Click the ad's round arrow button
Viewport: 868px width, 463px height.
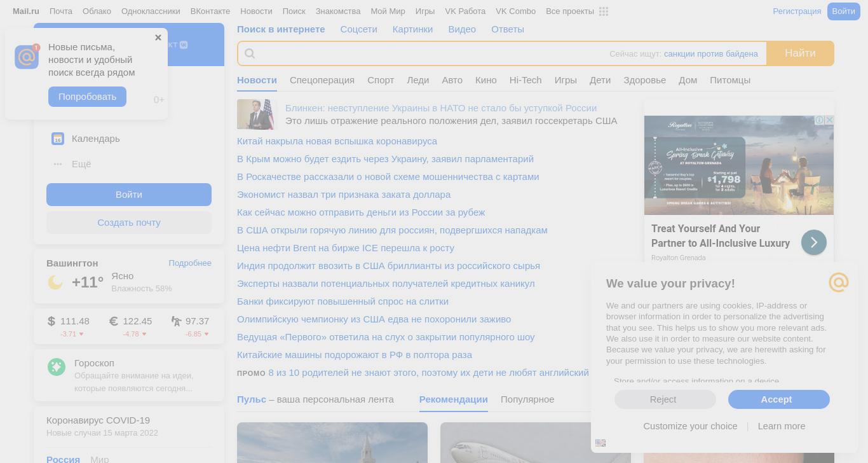[x=814, y=242]
